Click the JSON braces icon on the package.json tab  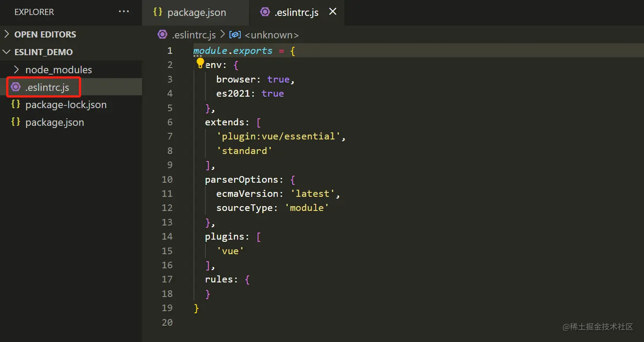(158, 12)
